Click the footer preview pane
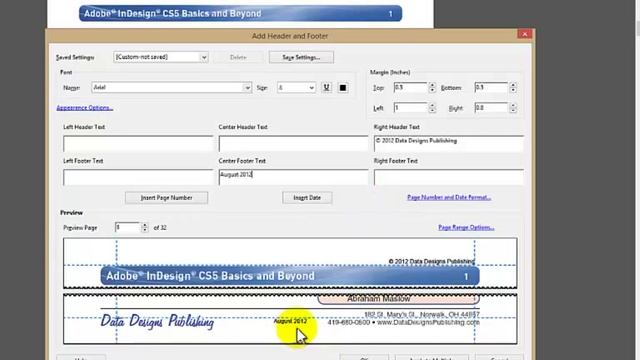Viewport: 640px width, 360px height. [290, 319]
